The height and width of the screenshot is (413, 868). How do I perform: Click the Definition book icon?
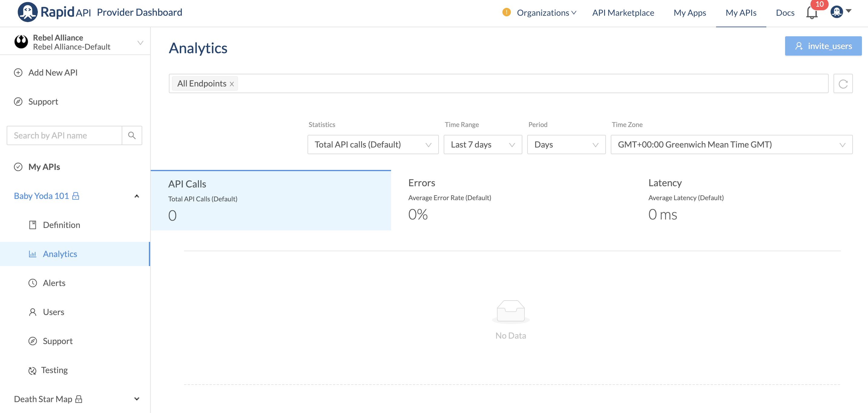33,225
